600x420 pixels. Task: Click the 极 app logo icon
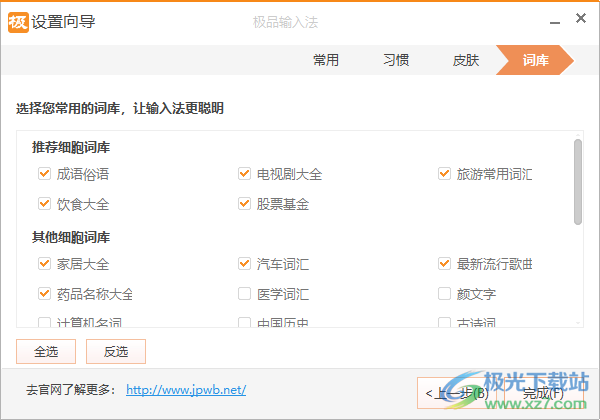coord(18,22)
